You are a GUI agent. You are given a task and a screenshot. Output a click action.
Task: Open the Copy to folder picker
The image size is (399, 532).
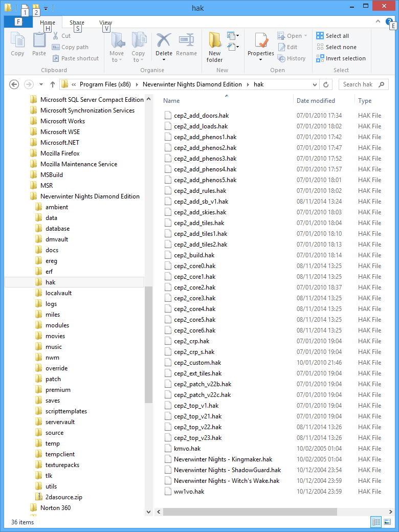pos(138,47)
